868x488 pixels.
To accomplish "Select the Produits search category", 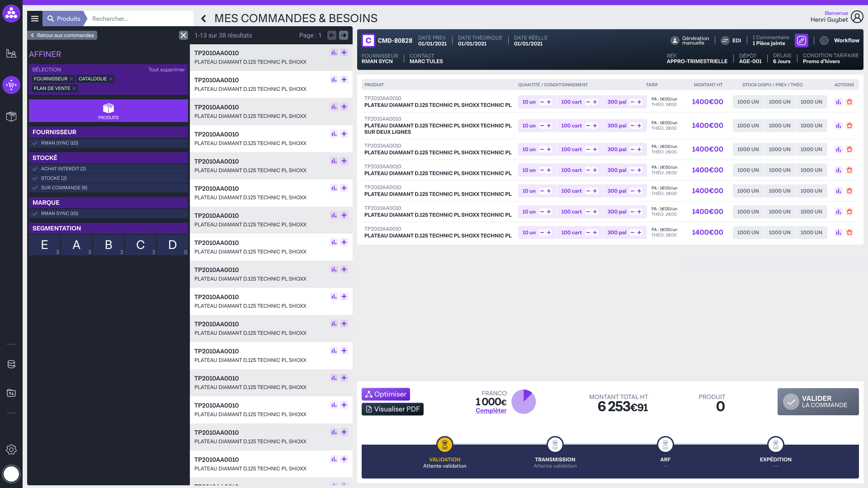I will click(64, 19).
